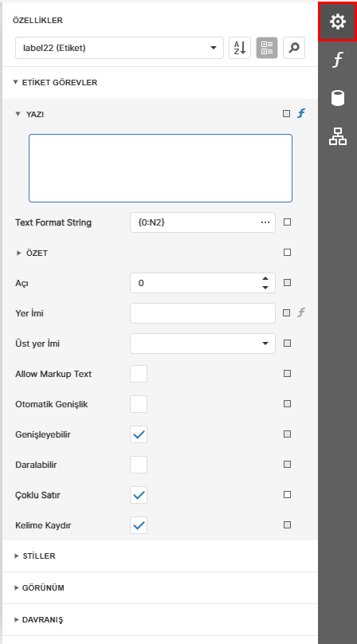
Task: Click property marker beside Text Format String
Action: 287,222
